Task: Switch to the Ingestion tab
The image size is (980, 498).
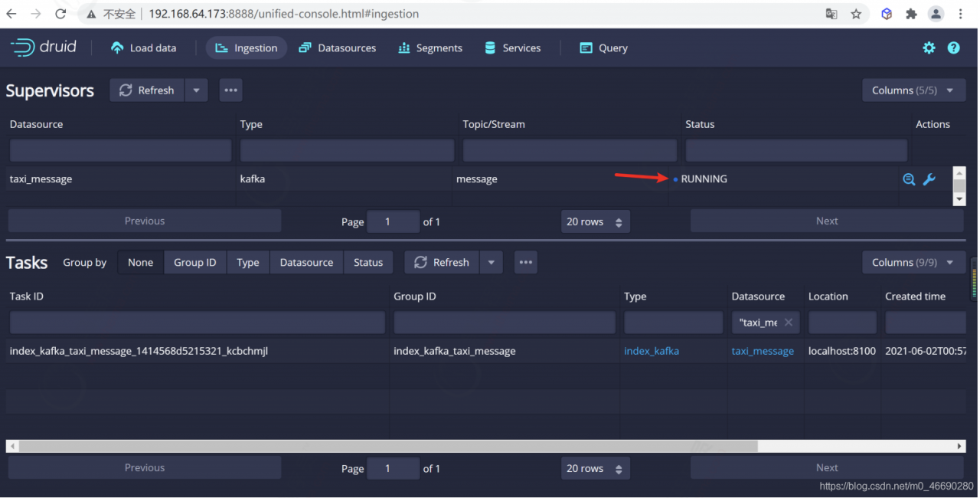Action: [246, 48]
